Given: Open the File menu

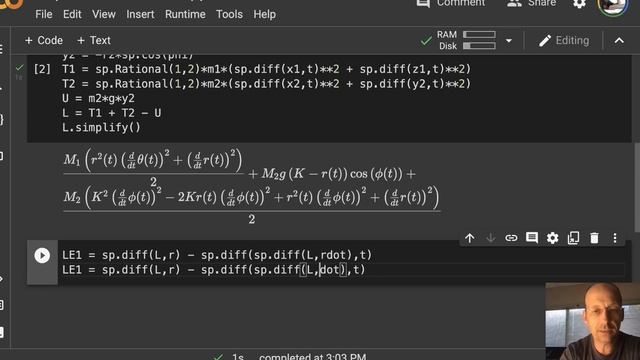Looking at the screenshot, I should 44,14.
